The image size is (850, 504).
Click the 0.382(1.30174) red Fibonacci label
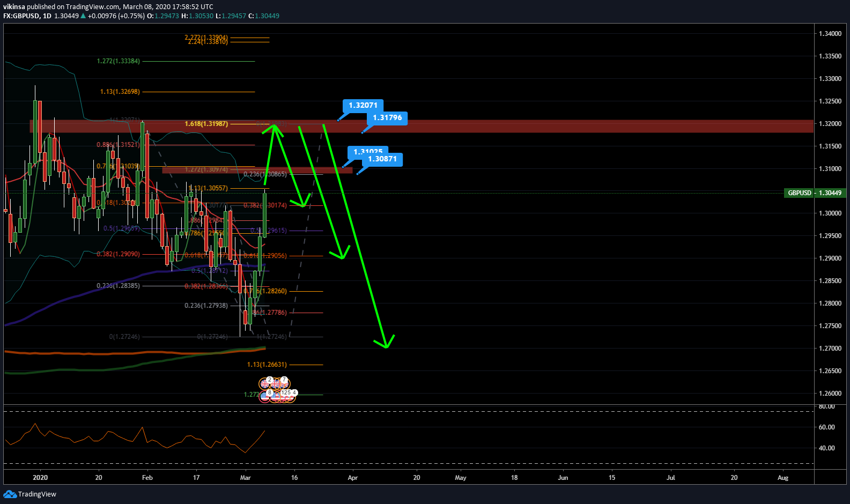265,205
